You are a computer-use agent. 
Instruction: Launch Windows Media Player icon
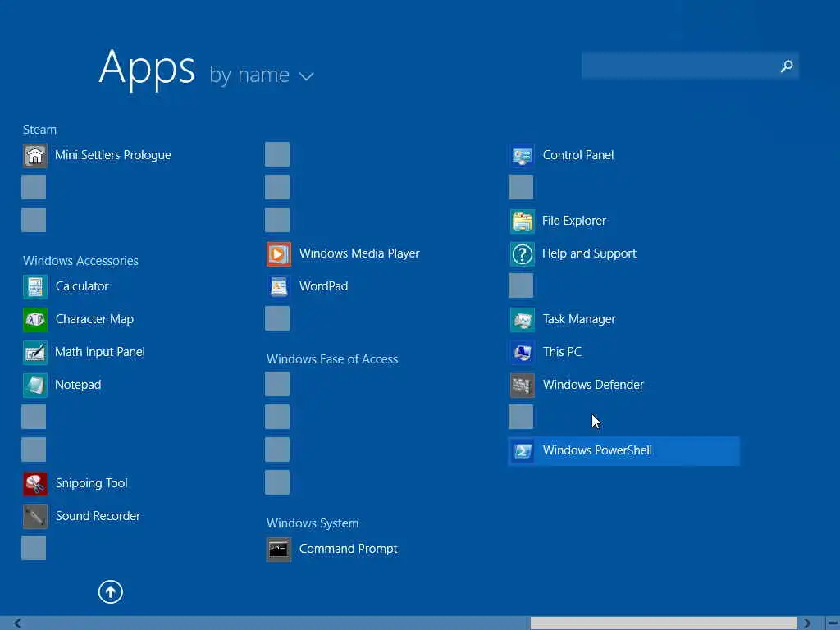click(279, 254)
